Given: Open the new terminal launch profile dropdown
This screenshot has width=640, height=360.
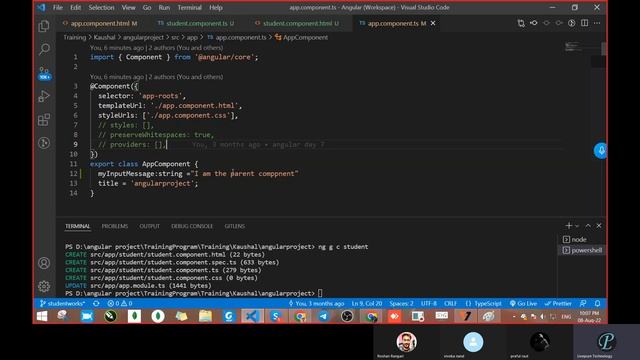Looking at the screenshot, I should 577,226.
